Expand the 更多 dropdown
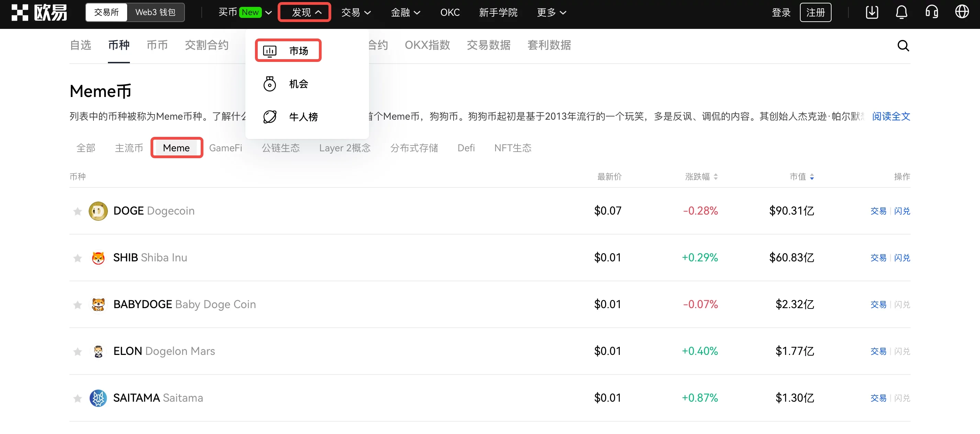The image size is (980, 434). coord(551,13)
